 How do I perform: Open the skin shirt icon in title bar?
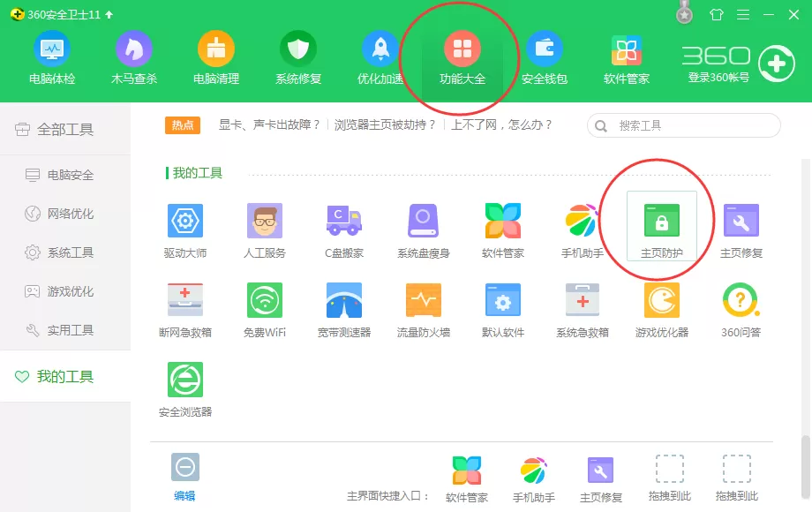pos(716,14)
